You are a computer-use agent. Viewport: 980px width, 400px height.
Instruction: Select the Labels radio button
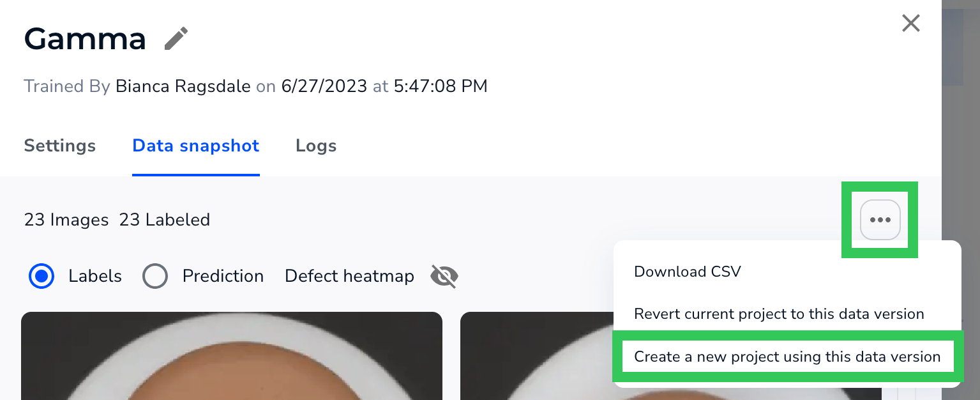(x=41, y=276)
